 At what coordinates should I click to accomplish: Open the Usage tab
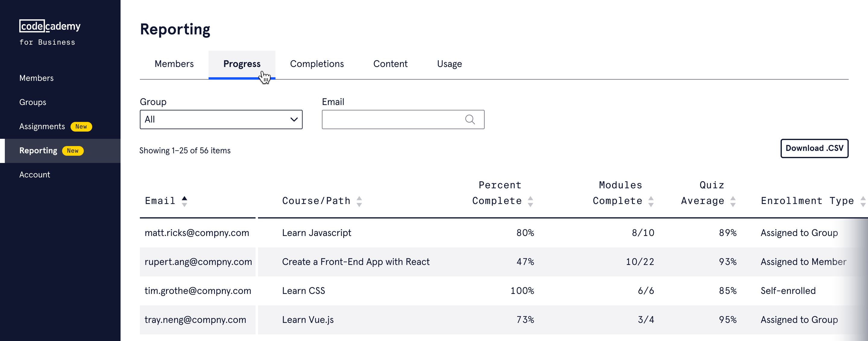[x=449, y=64]
